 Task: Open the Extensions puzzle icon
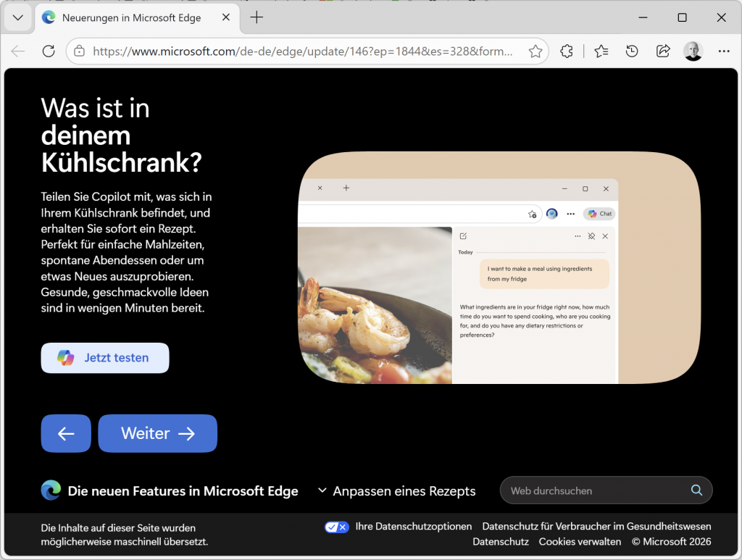pos(567,51)
